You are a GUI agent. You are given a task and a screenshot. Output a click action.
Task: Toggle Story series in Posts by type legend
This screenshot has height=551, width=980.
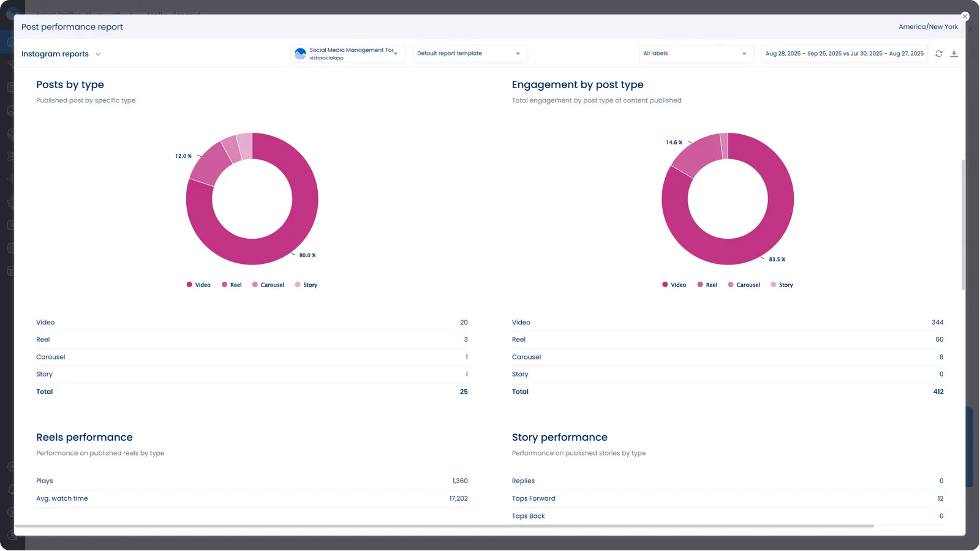pyautogui.click(x=310, y=285)
